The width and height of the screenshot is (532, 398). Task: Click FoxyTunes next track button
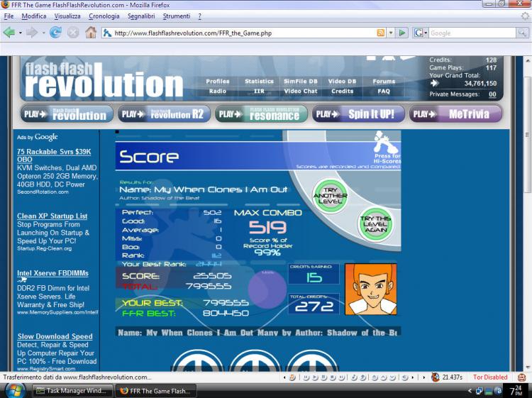coord(342,377)
